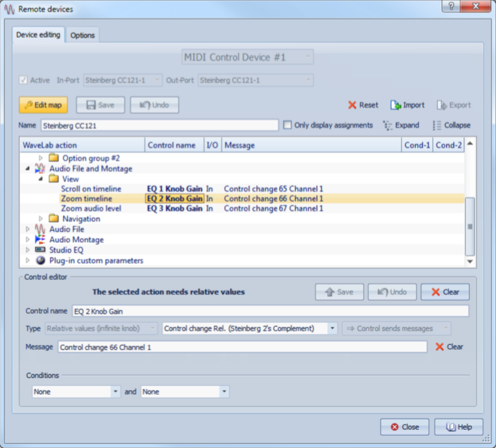Image resolution: width=496 pixels, height=448 pixels.
Task: Click the scroll down arrow of the action list
Action: pos(470,261)
